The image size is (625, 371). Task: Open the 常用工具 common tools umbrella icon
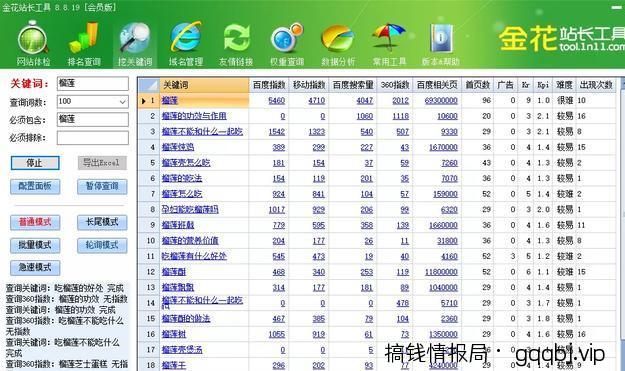click(389, 43)
